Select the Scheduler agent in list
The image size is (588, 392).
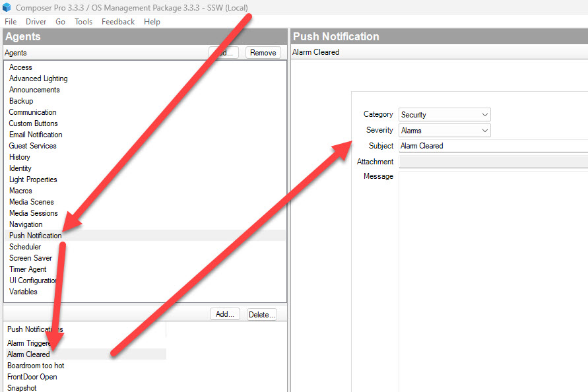(x=25, y=247)
